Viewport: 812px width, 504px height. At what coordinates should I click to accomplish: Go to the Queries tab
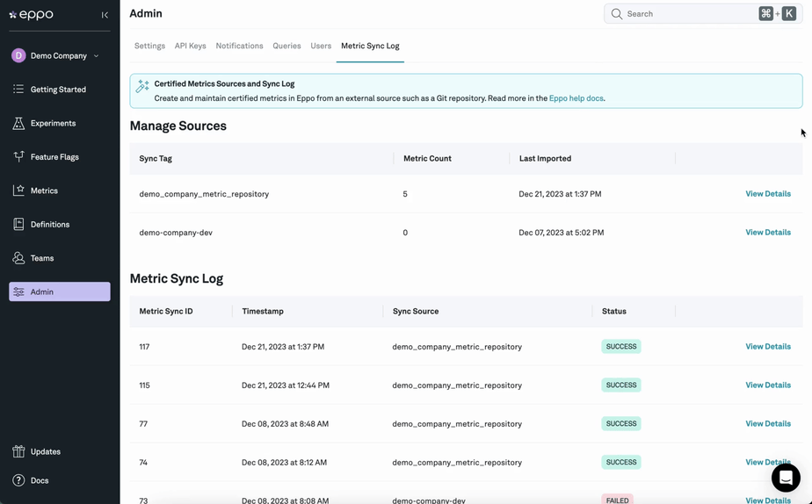[x=286, y=46]
